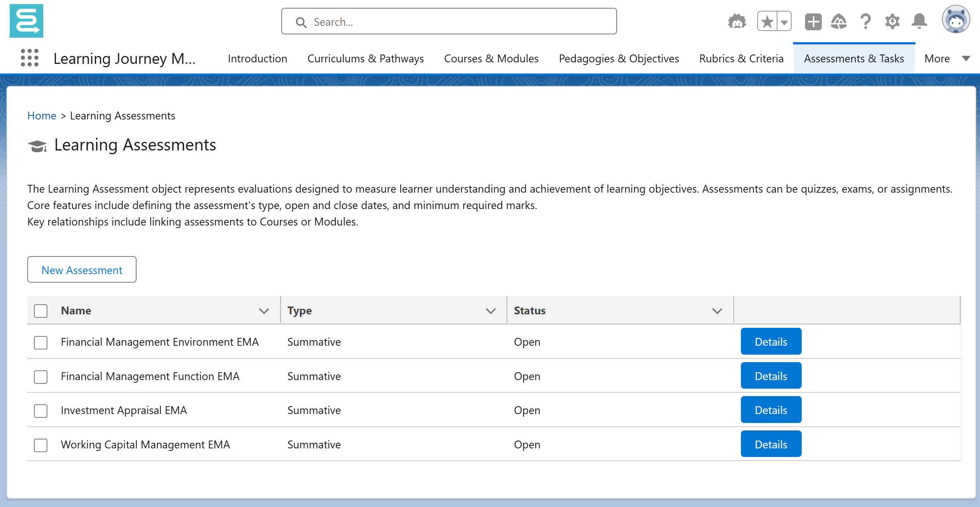The height and width of the screenshot is (507, 980).
Task: Click New Assessment button
Action: [81, 270]
